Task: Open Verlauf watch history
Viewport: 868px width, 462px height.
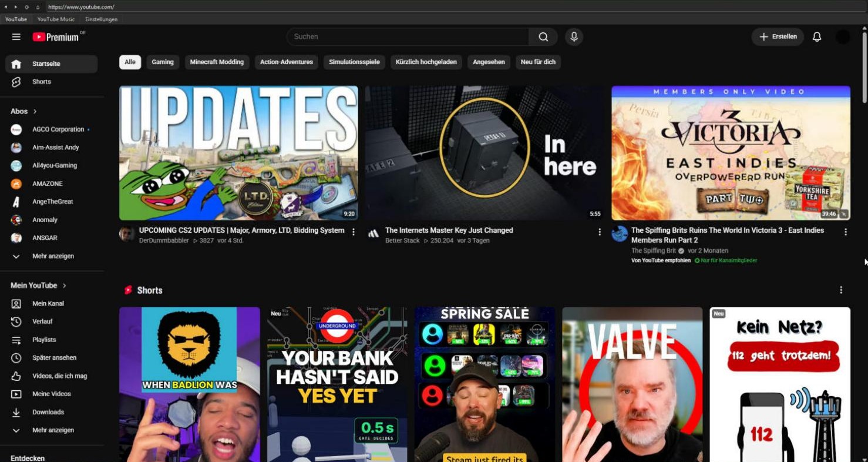Action: point(52,322)
